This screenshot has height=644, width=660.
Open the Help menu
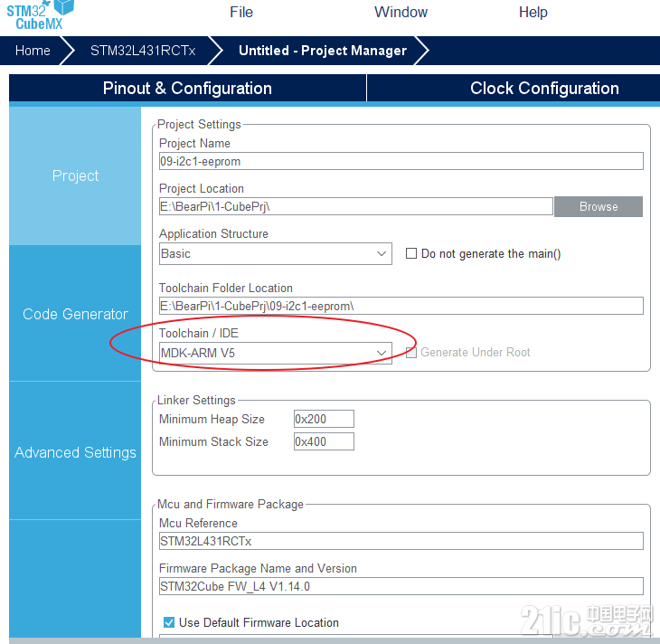coord(533,13)
